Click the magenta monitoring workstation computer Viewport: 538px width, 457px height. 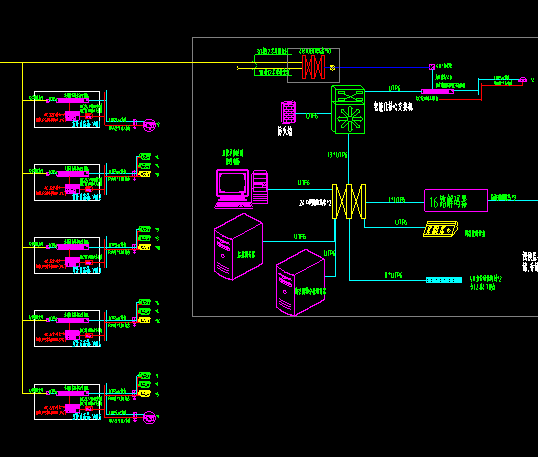point(241,189)
